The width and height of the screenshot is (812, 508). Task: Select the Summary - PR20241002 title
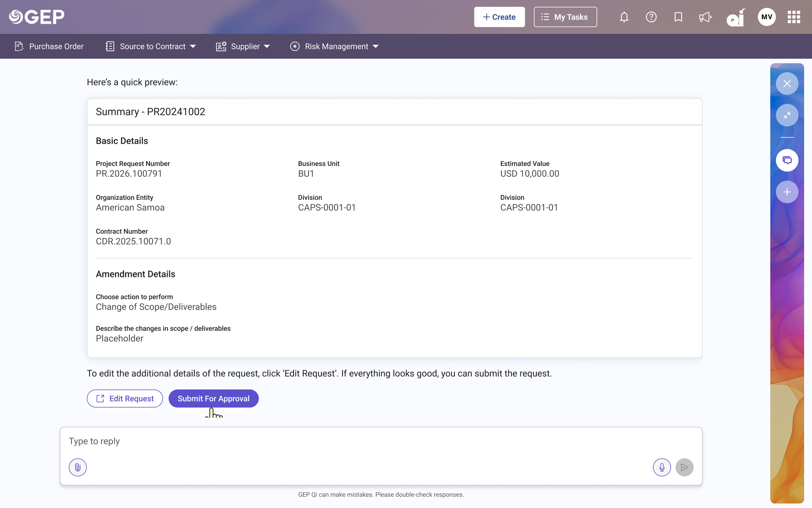click(x=150, y=112)
